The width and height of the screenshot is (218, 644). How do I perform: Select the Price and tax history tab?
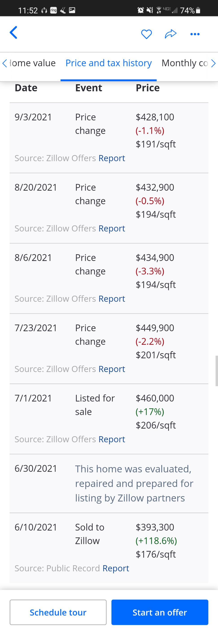[109, 63]
